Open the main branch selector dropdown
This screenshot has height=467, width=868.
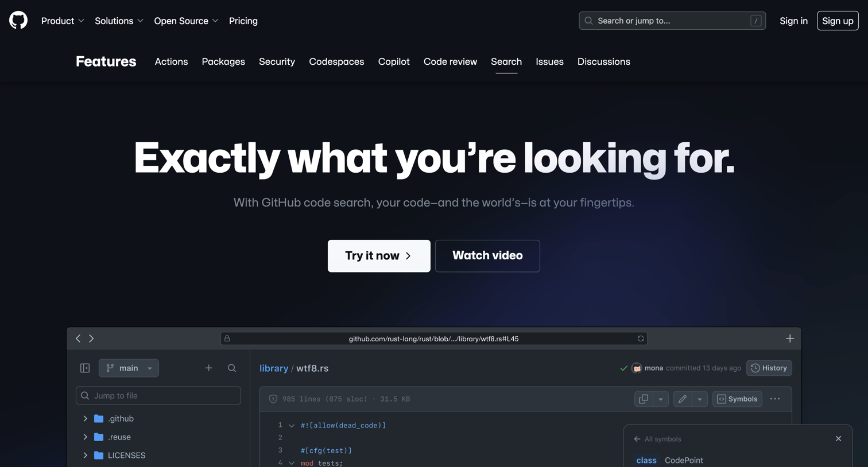(x=129, y=368)
